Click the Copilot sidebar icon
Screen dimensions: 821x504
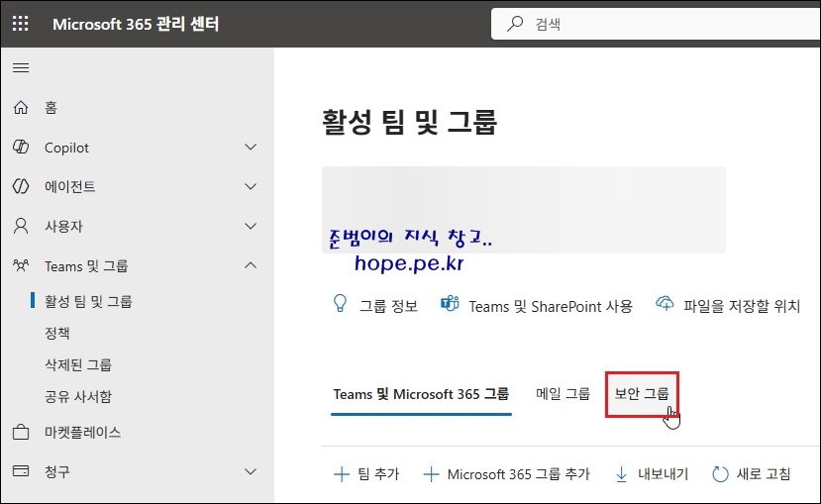[x=21, y=148]
